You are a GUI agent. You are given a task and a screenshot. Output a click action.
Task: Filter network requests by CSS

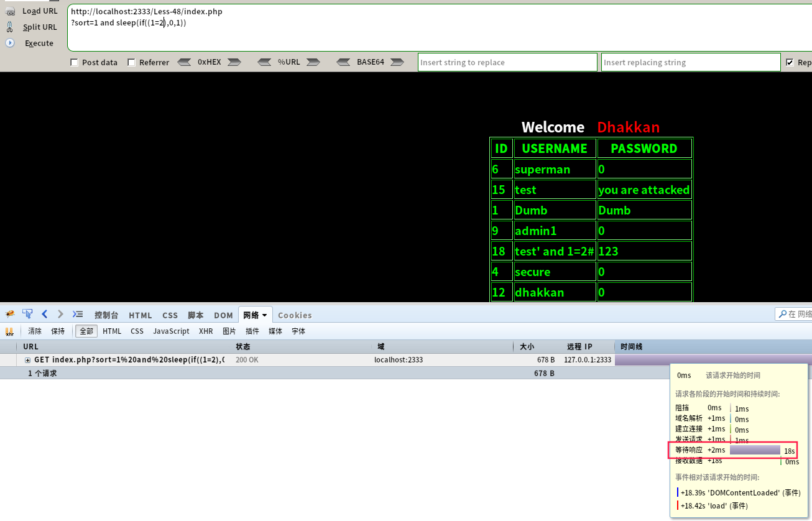point(137,331)
